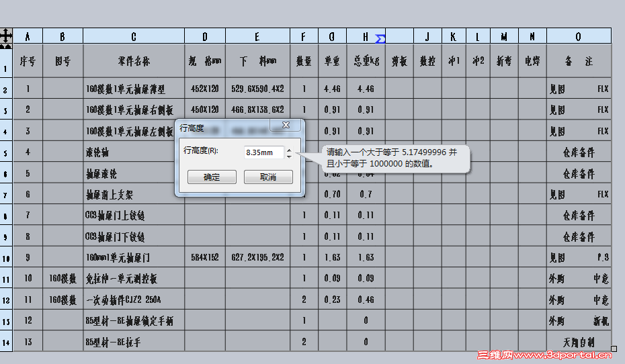The image size is (625, 364).
Task: Click the 见图 P.9 remark cell
Action: point(579,257)
